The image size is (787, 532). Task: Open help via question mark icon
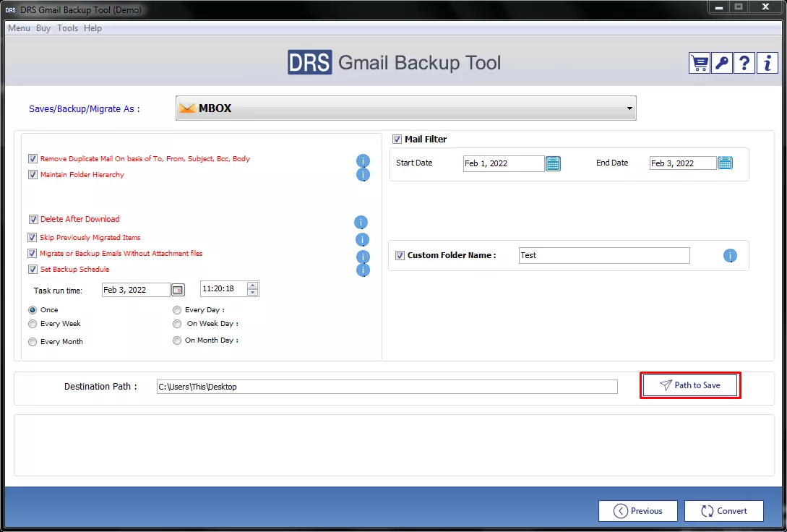point(744,63)
